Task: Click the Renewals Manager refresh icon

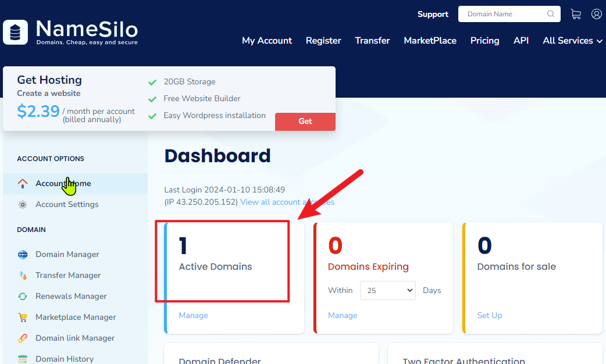Action: tap(23, 297)
